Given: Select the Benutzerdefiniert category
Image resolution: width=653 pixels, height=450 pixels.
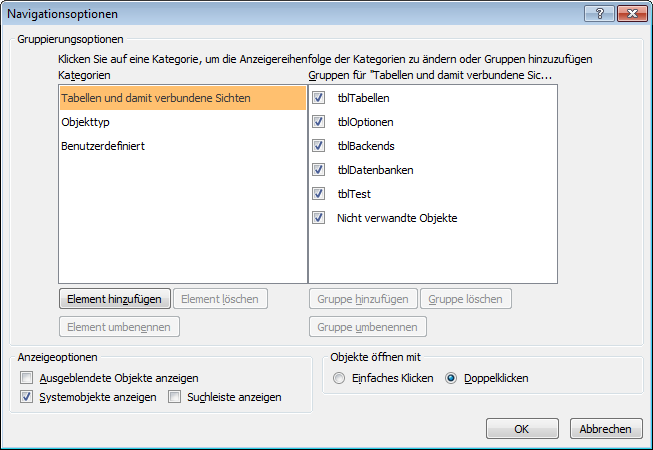Looking at the screenshot, I should (x=103, y=146).
